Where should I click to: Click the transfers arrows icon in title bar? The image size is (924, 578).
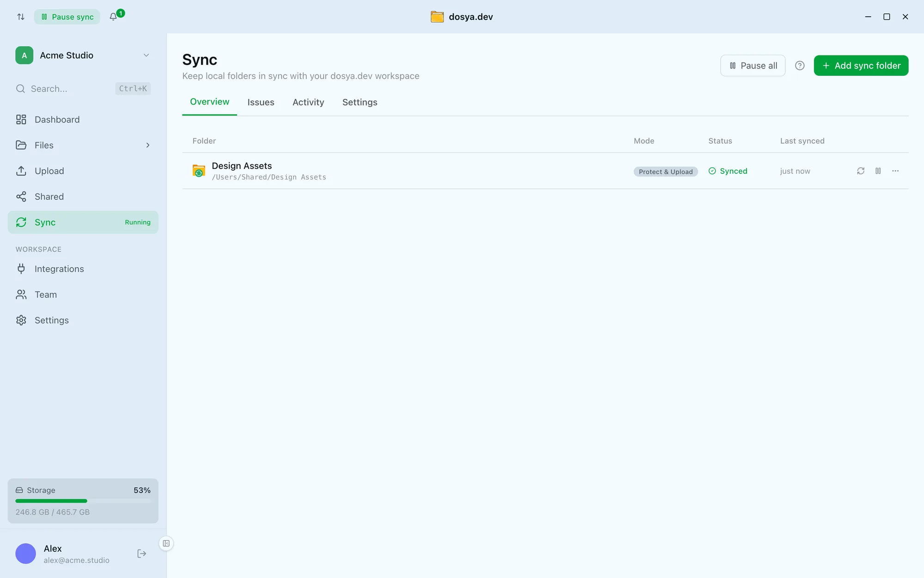click(x=21, y=17)
